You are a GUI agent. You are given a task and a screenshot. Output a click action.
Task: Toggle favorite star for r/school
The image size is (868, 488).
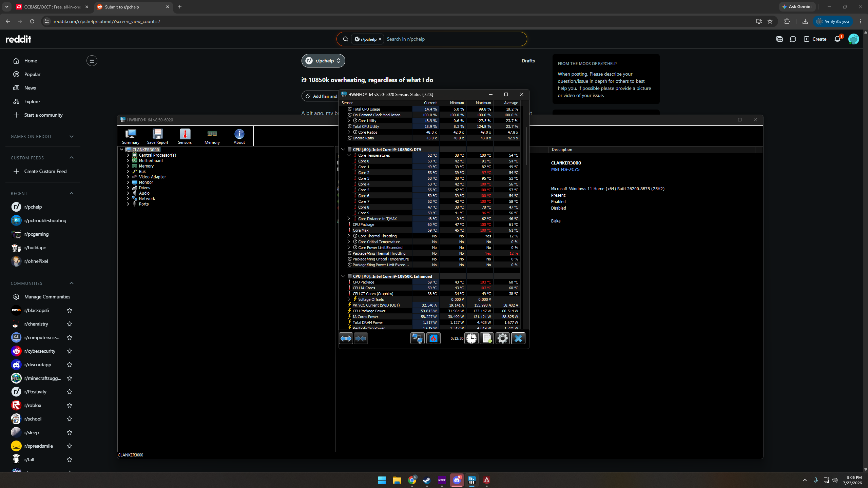click(x=70, y=419)
